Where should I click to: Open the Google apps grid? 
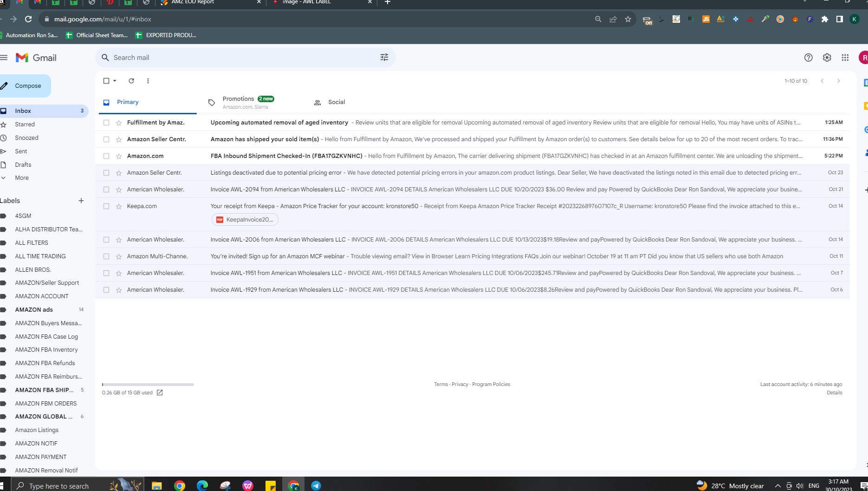(x=845, y=58)
